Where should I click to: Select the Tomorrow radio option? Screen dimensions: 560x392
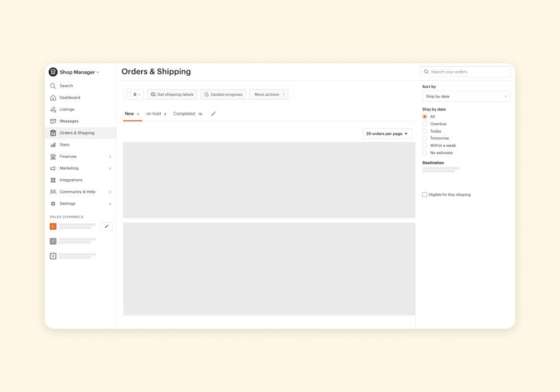point(424,138)
